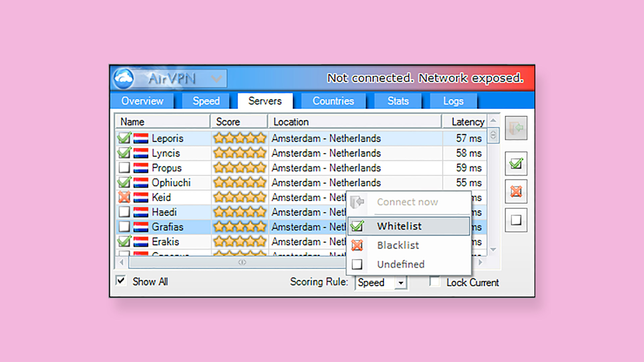Select the Ophiuchi server name

(171, 182)
